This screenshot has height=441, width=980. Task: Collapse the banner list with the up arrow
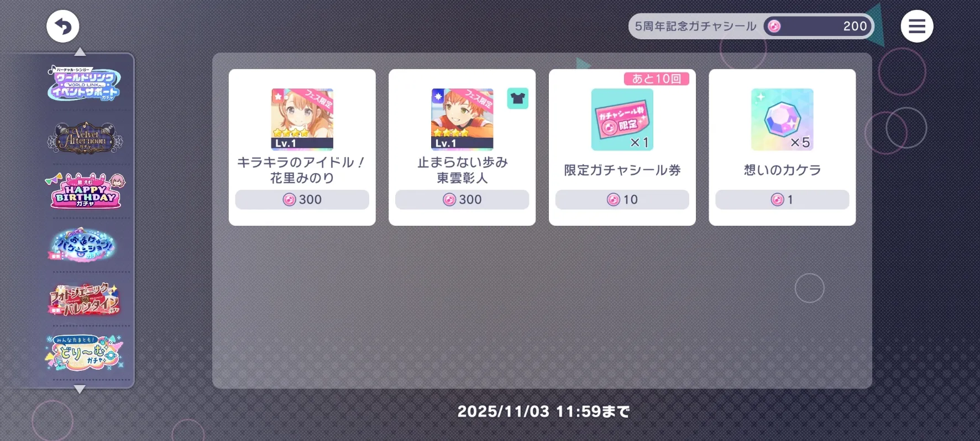click(x=80, y=51)
